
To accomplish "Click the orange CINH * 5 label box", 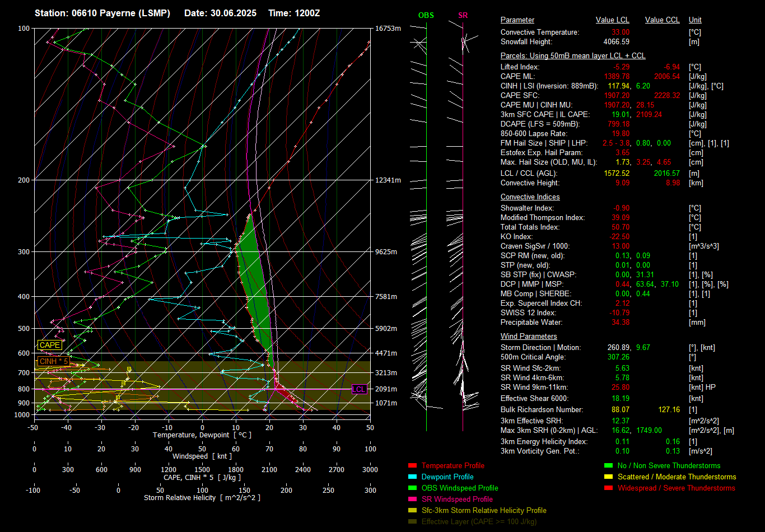I will [54, 362].
